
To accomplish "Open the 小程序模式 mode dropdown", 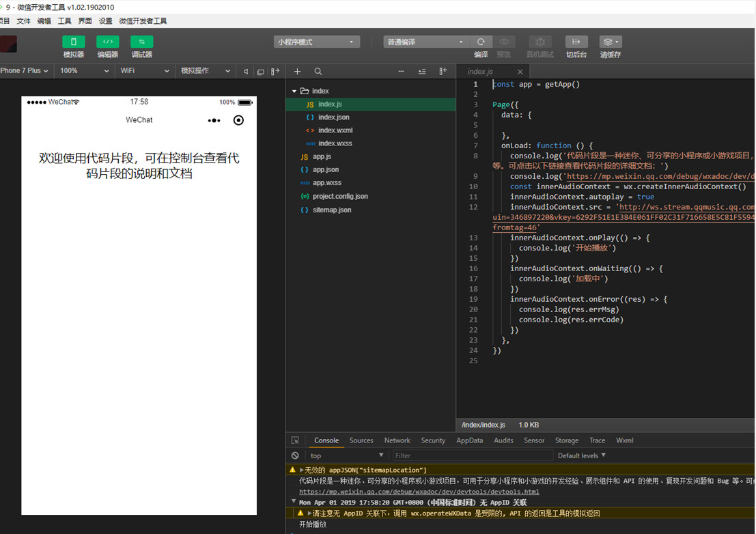I will click(x=317, y=42).
